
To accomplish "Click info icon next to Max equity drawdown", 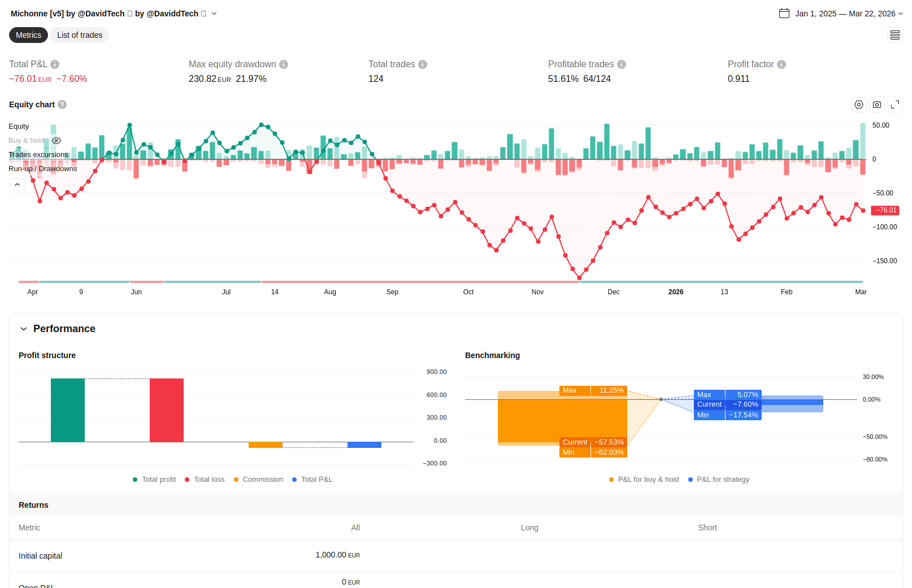I will click(284, 64).
